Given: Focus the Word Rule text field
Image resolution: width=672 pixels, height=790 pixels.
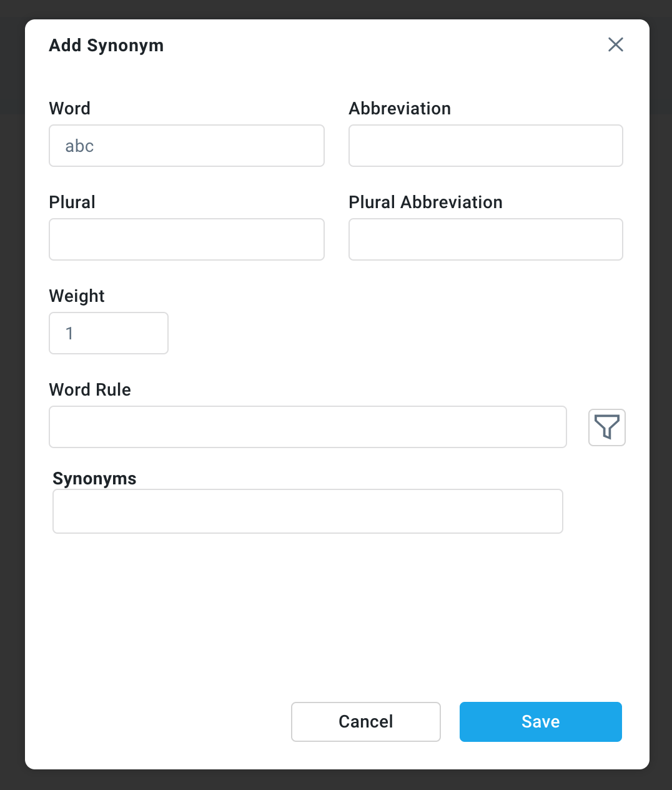Looking at the screenshot, I should pos(307,427).
